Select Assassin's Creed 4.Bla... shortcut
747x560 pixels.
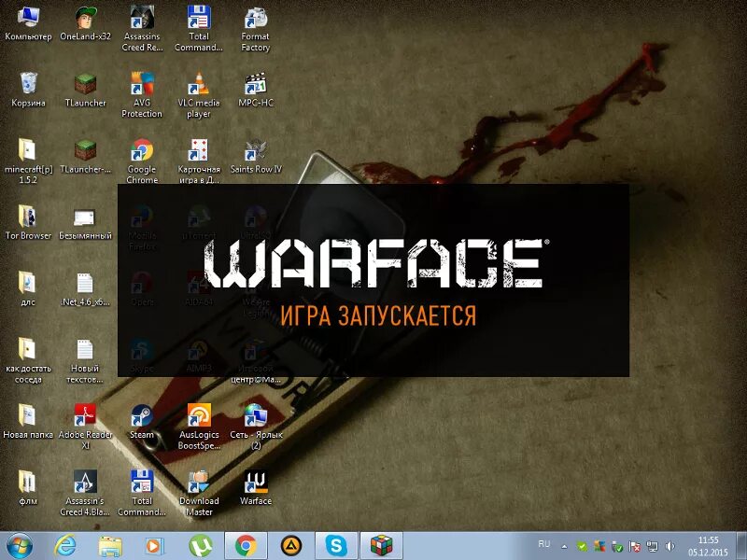coord(85,493)
